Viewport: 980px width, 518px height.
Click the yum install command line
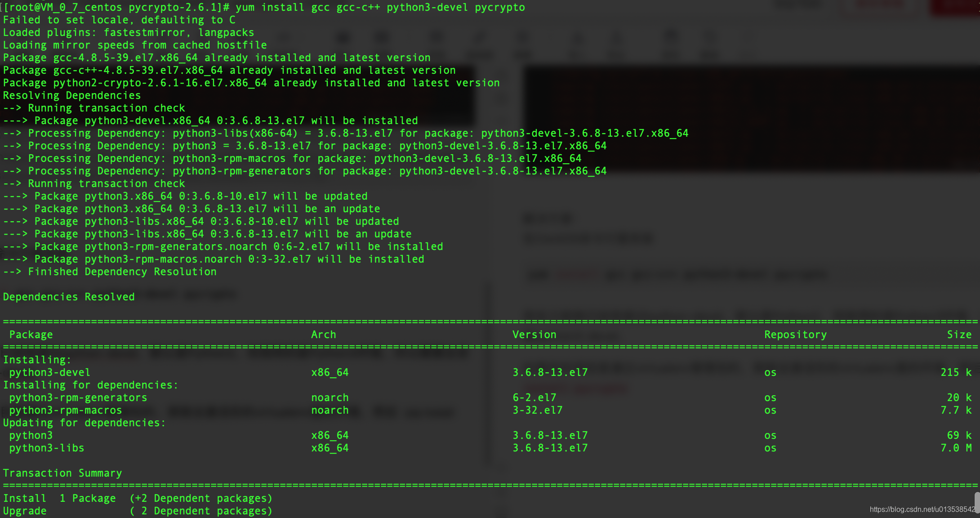pyautogui.click(x=380, y=8)
